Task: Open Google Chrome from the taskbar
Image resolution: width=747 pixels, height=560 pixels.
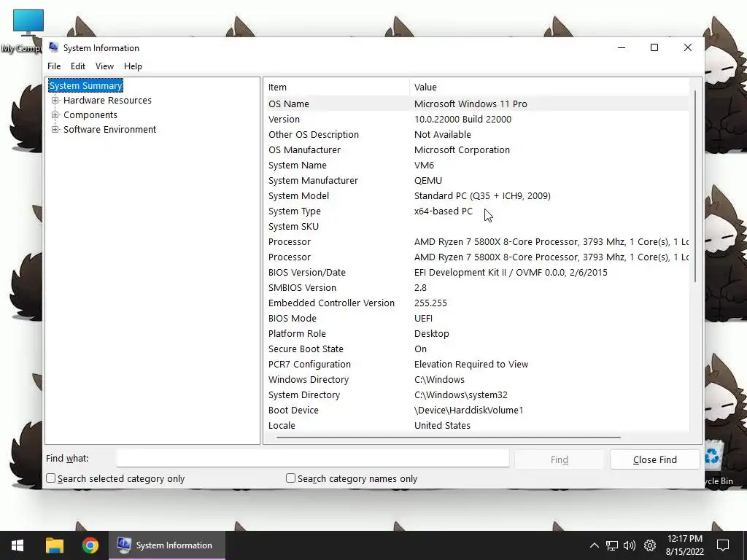Action: coord(90,545)
